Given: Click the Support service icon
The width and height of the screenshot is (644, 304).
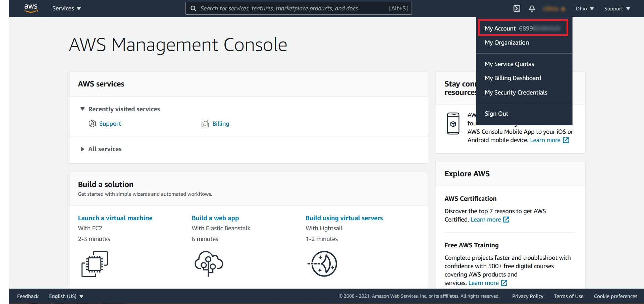Looking at the screenshot, I should point(92,124).
